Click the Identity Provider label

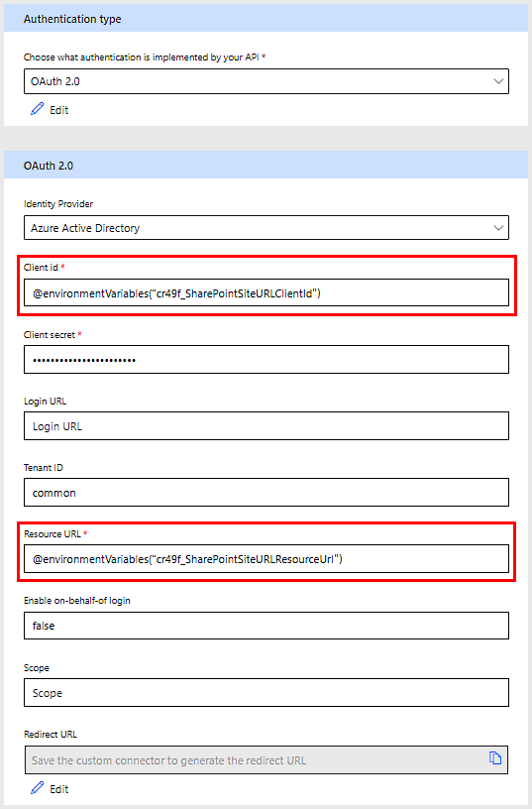click(x=58, y=204)
